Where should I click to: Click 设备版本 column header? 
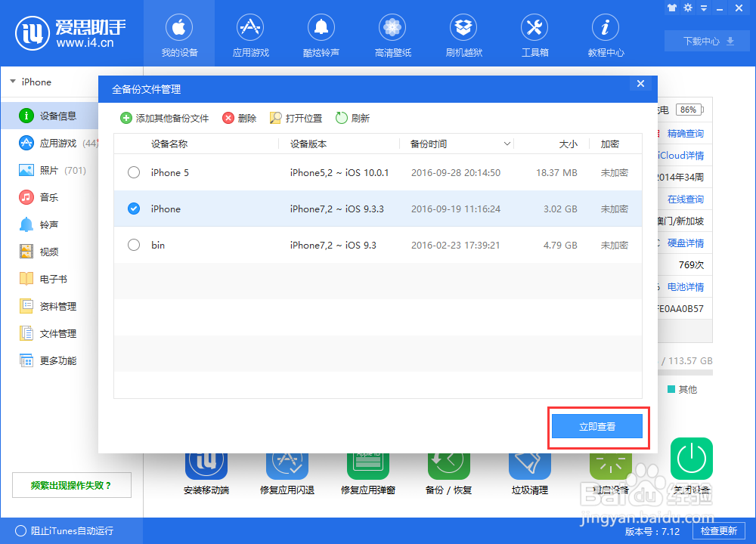tap(308, 144)
